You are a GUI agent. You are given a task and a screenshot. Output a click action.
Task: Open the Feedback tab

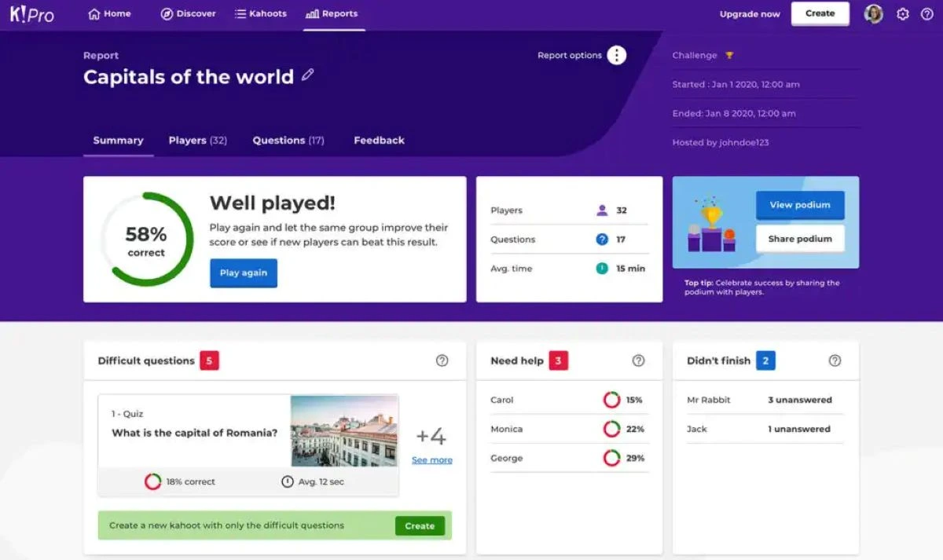click(379, 141)
